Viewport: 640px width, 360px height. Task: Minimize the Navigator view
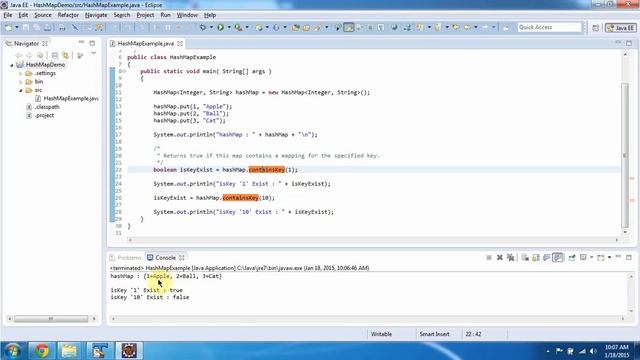tap(81, 43)
